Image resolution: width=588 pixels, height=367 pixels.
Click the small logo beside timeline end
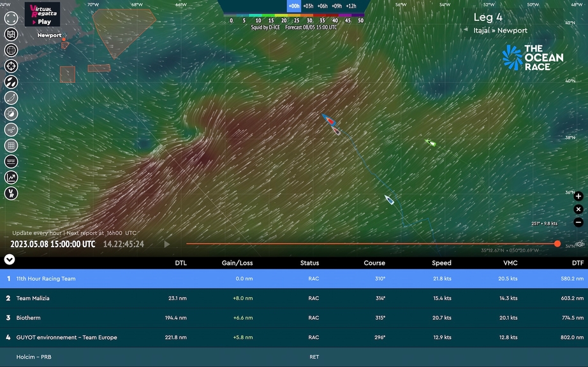[x=580, y=244]
